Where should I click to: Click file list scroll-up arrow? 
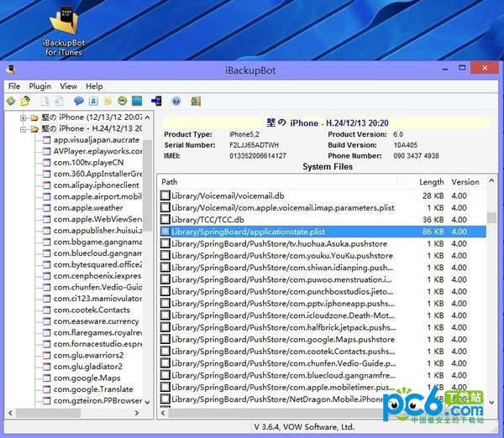point(491,180)
